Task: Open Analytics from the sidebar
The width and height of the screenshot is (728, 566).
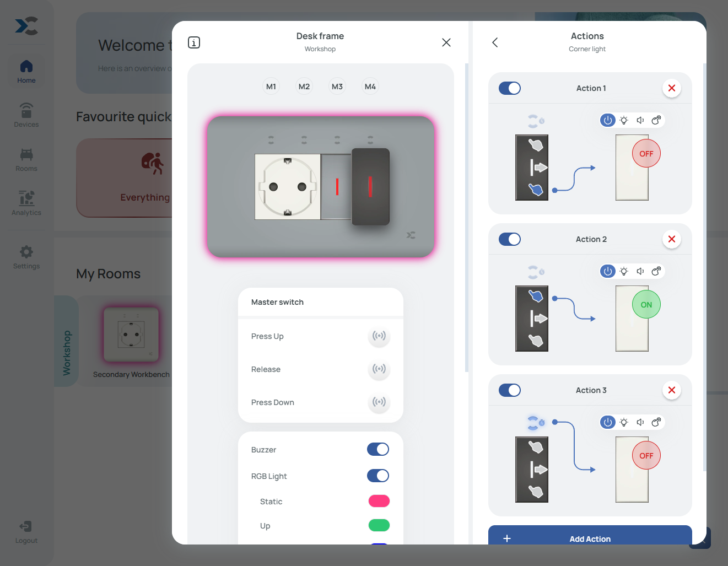Action: (26, 203)
